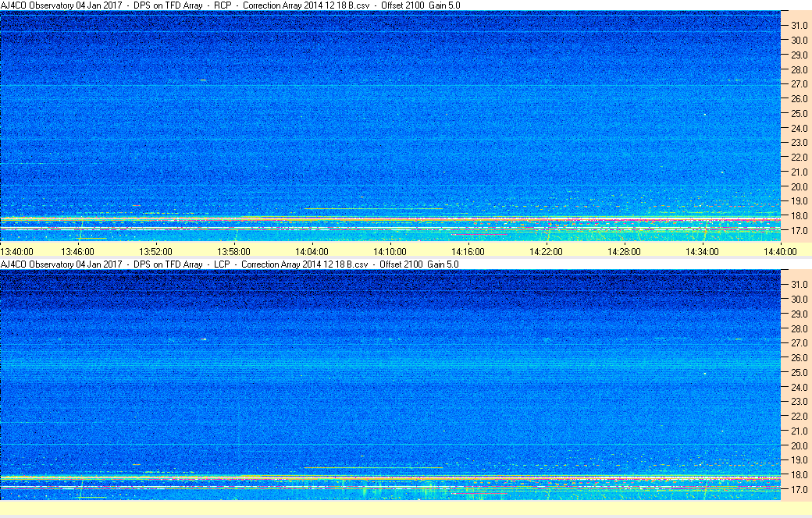Viewport: 812px width, 518px height.
Task: Select the 13:40:00 time axis label
Action: coord(16,252)
